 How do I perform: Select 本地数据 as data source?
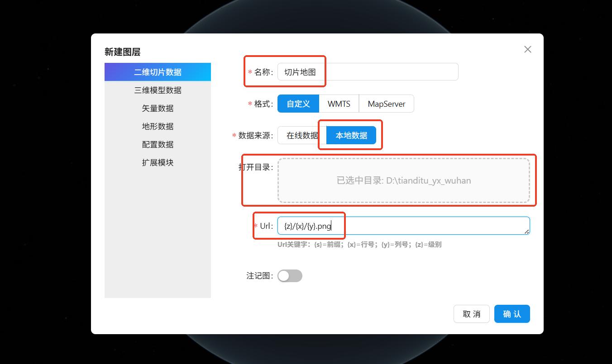click(351, 135)
